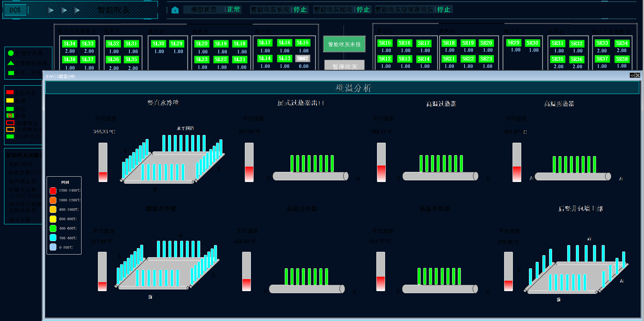The image size is (644, 321).
Task: Click the red 1200-1400℃ legend swatch
Action: [x=53, y=190]
